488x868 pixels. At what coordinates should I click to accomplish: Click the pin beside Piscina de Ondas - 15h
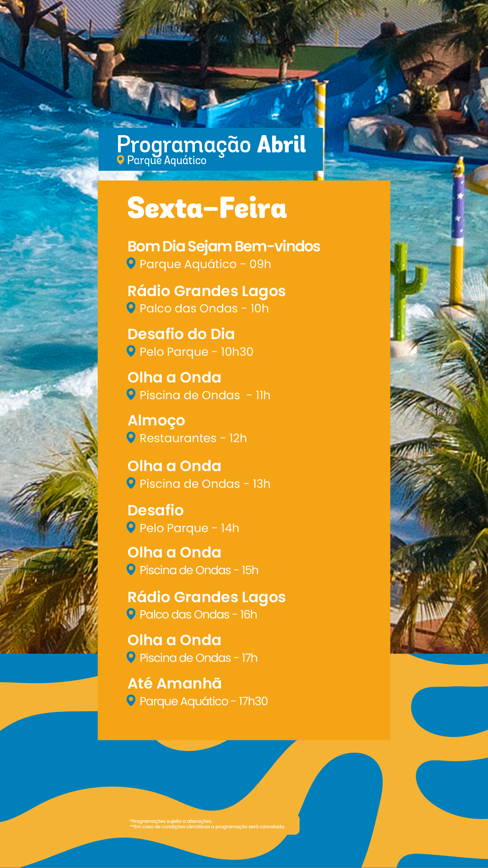click(131, 569)
